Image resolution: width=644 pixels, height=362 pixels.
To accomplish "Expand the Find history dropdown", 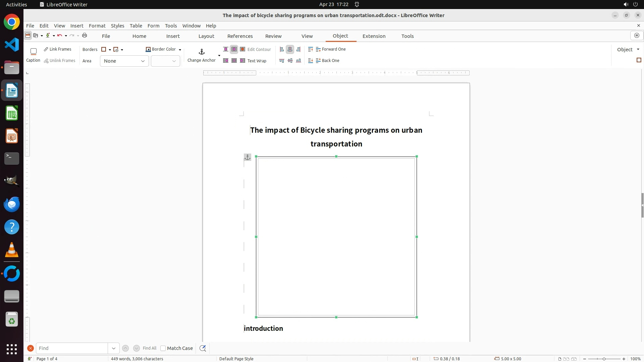I will coord(114,348).
